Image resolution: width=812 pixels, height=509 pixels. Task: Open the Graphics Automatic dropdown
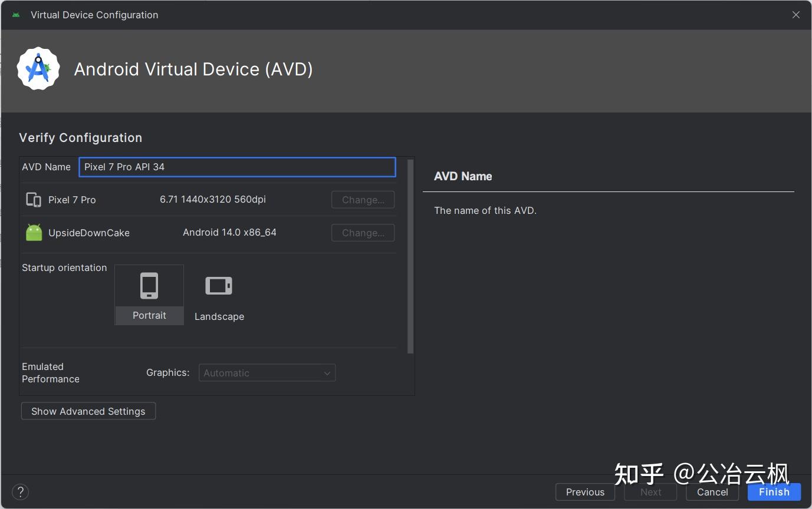(x=267, y=373)
